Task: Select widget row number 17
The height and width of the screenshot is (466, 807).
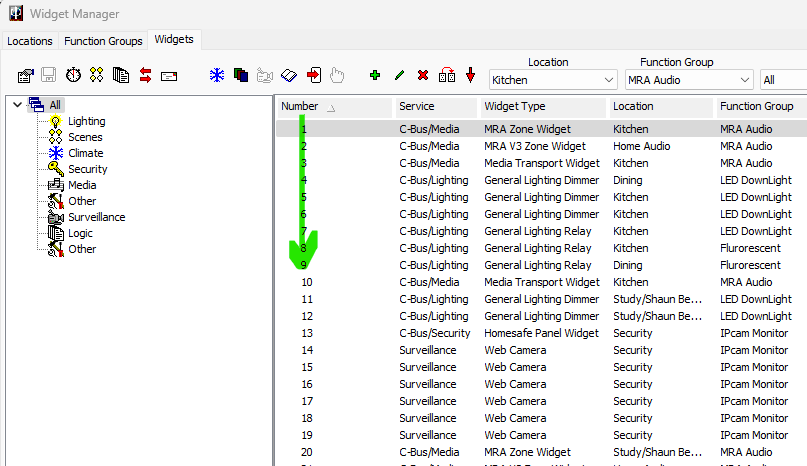Action: coord(541,401)
